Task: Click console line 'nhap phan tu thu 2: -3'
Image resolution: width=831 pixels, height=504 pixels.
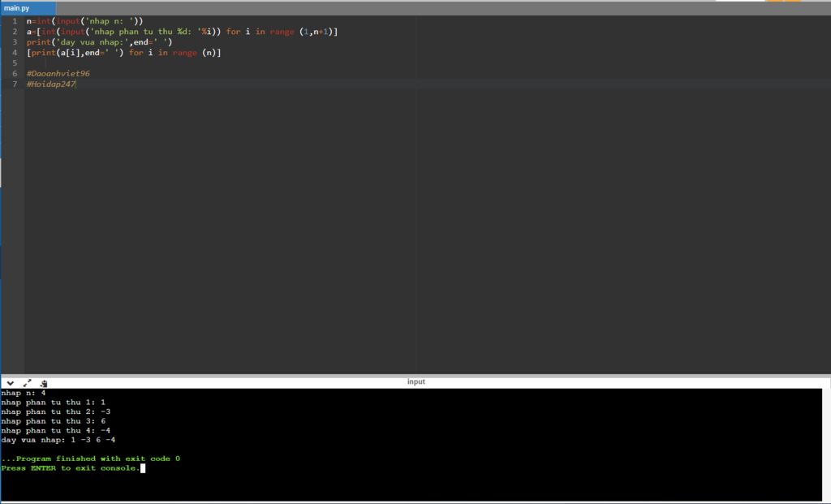Action: coord(56,411)
